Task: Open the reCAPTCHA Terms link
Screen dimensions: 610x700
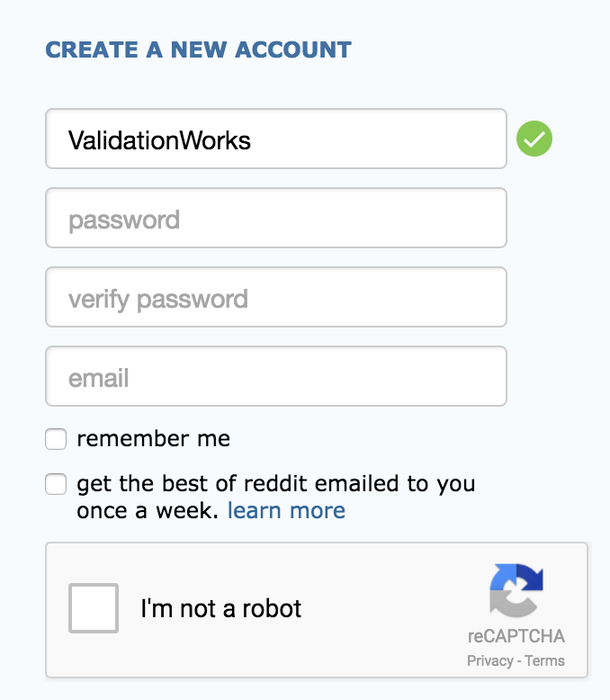Action: pos(545,661)
